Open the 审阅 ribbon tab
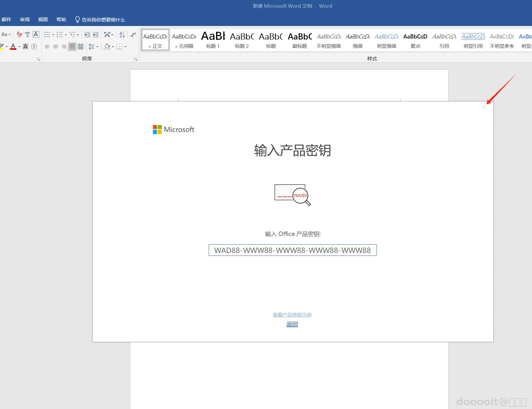The width and height of the screenshot is (532, 409). pos(25,20)
